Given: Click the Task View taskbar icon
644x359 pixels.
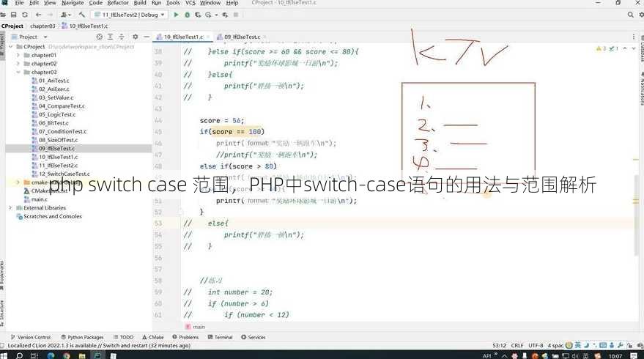Looking at the screenshot, I should 34,356.
